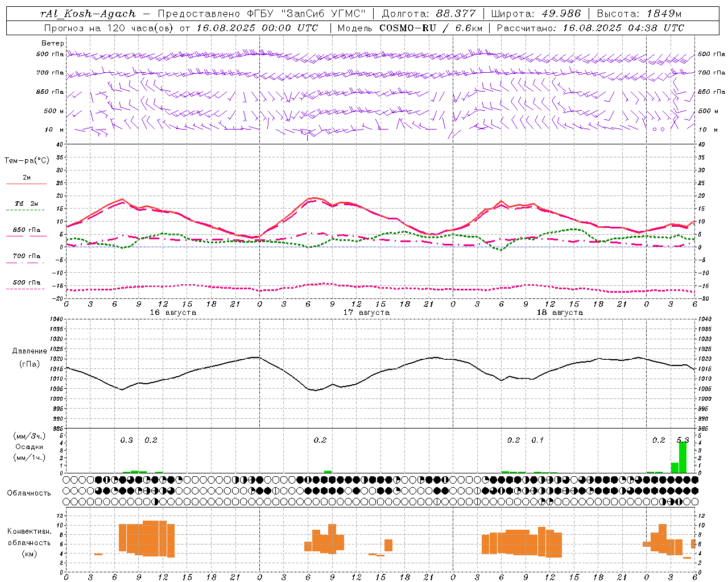Click the precipitation value "0.1"

tap(537, 440)
